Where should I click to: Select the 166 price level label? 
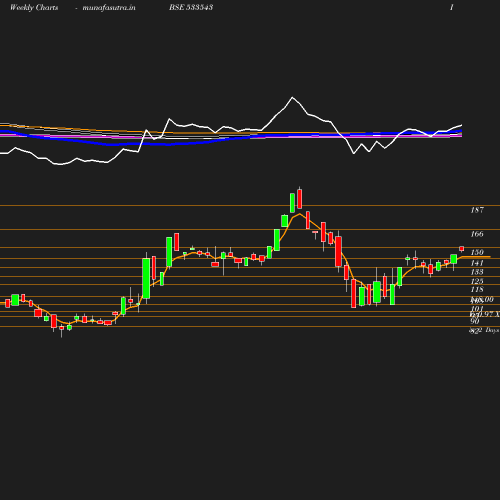click(x=477, y=234)
